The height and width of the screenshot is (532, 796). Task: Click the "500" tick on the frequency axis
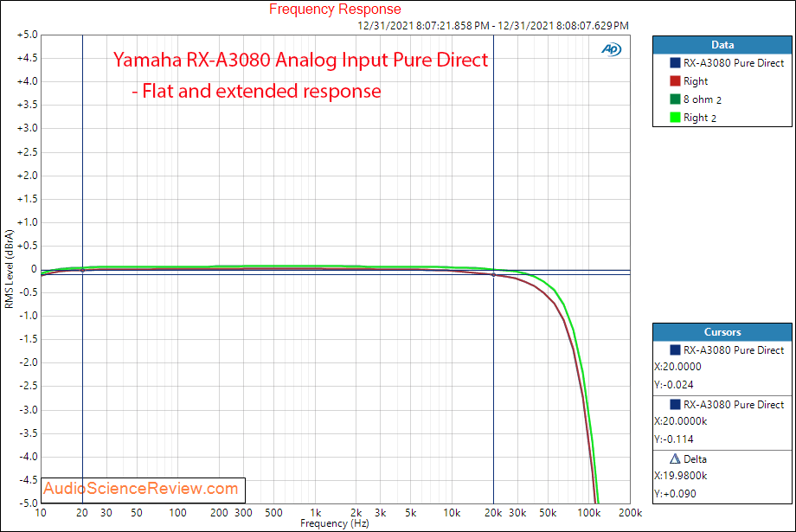273,513
